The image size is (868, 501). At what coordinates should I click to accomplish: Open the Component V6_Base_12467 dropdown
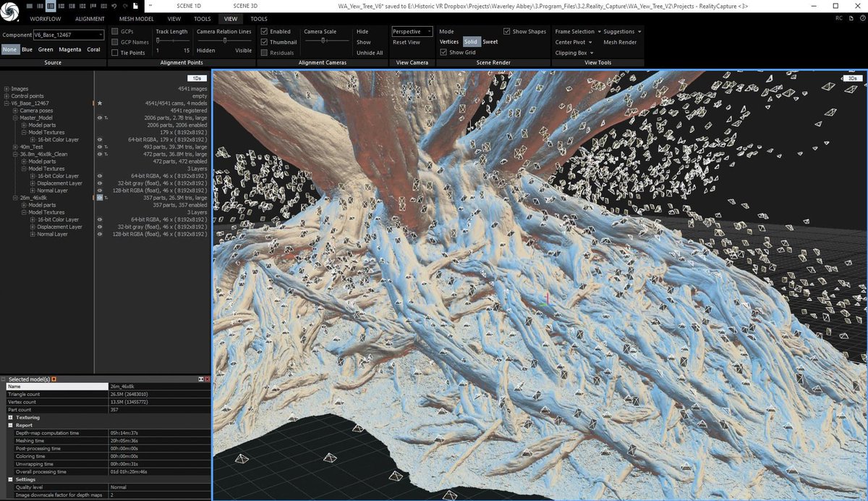[x=68, y=34]
